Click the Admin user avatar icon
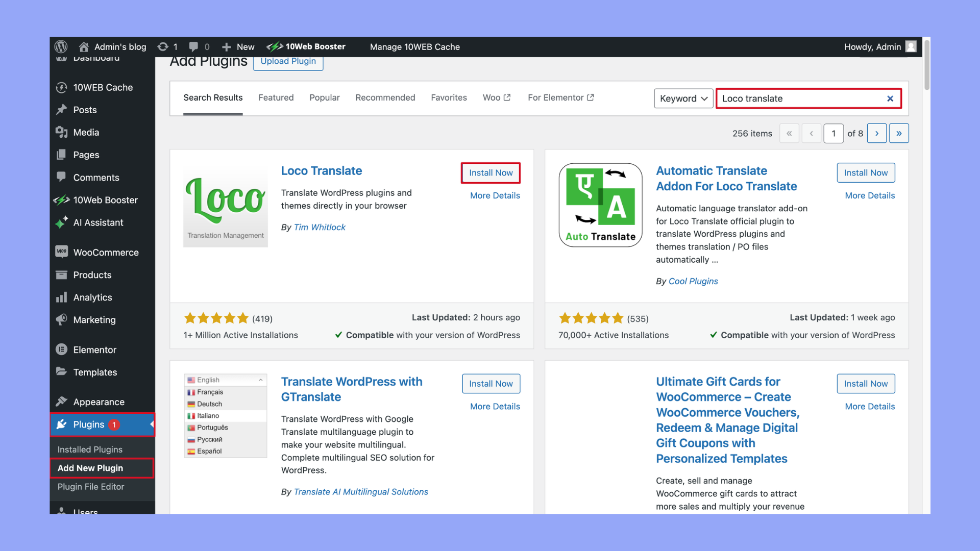980x551 pixels. [911, 46]
